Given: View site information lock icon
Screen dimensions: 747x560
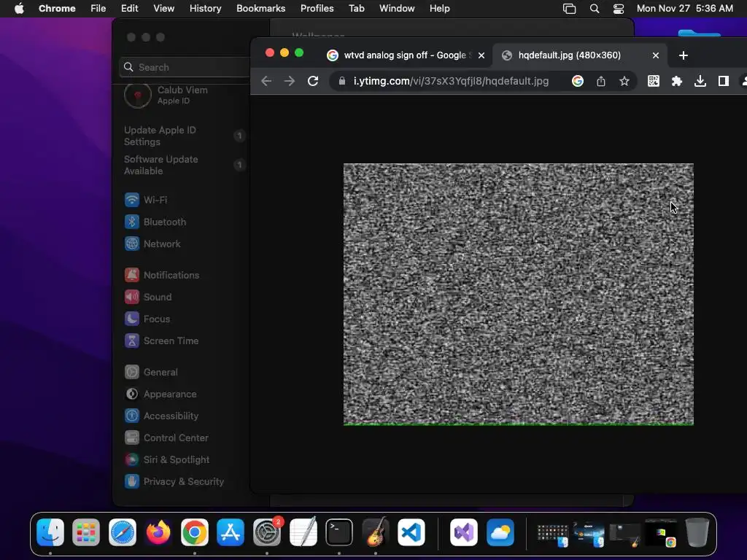Looking at the screenshot, I should coord(341,82).
